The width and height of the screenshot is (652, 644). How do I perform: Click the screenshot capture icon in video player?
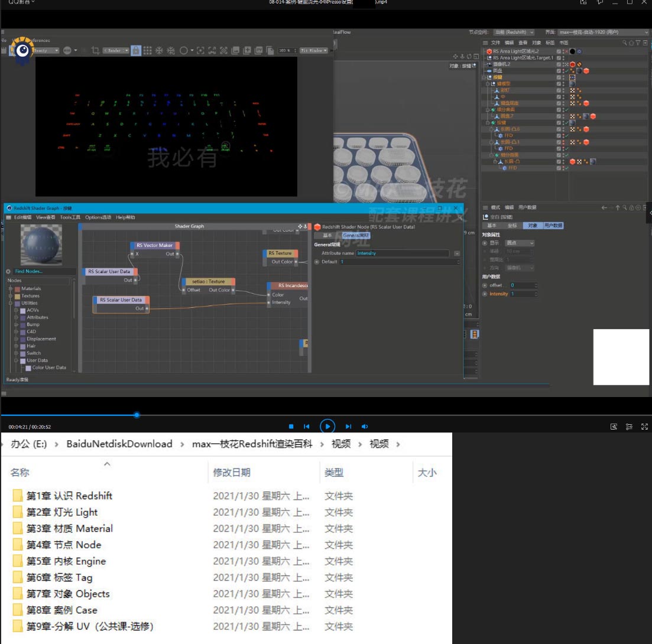[614, 427]
